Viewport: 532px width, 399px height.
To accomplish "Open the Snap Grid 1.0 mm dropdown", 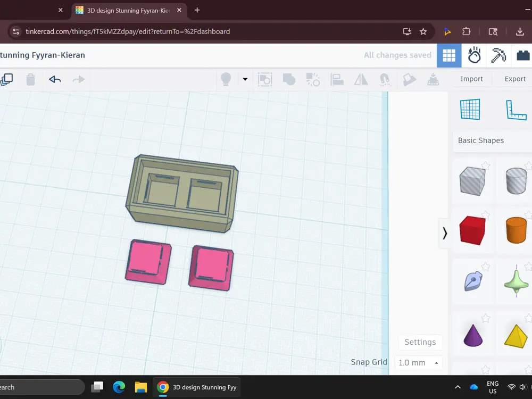I will (x=418, y=363).
